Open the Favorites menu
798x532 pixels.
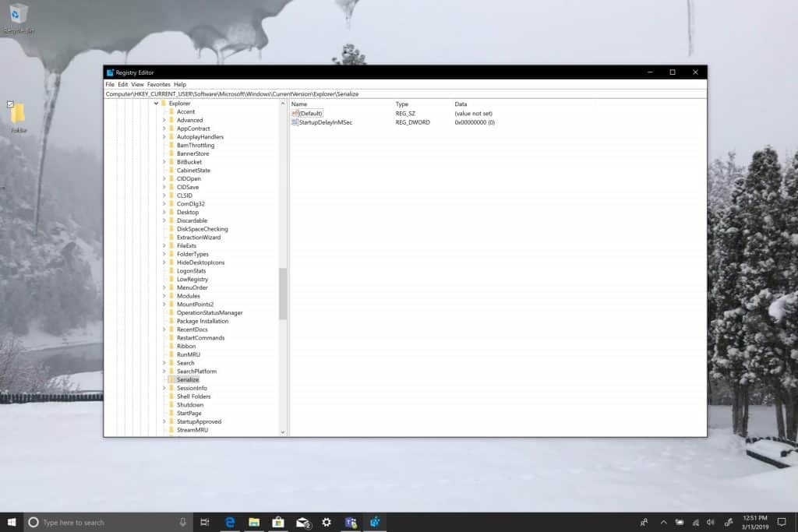click(x=159, y=84)
